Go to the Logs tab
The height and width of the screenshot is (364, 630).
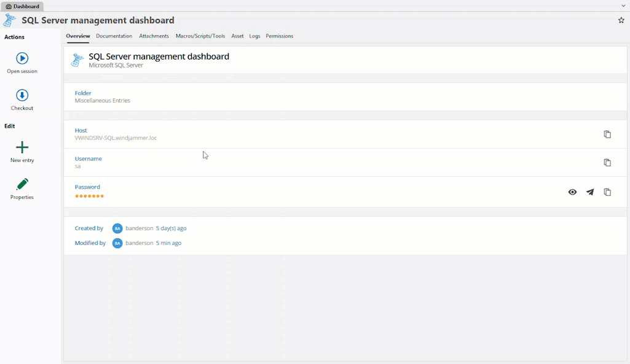tap(254, 36)
